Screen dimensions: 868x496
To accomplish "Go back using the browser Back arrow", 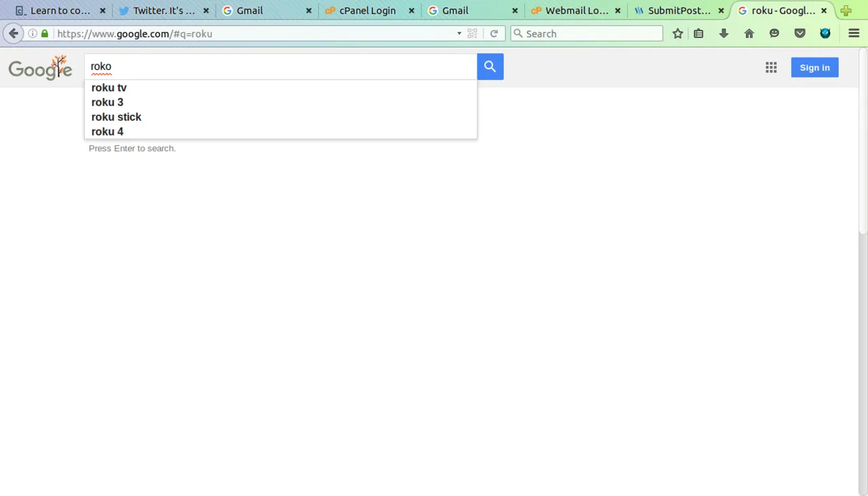I will pos(14,33).
